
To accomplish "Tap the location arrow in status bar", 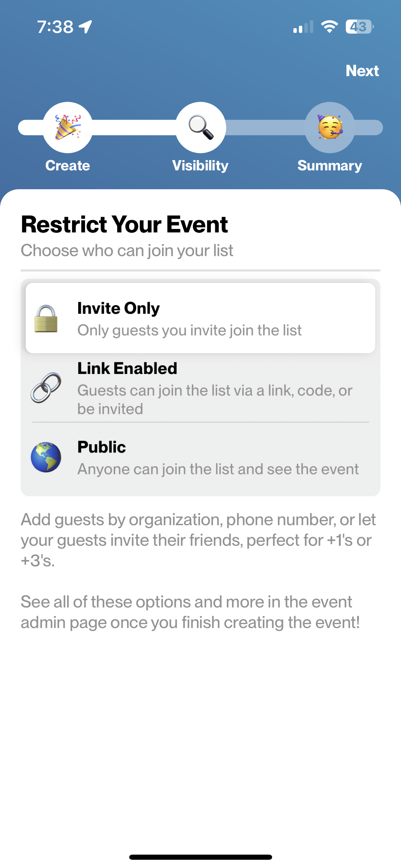I will 86,27.
